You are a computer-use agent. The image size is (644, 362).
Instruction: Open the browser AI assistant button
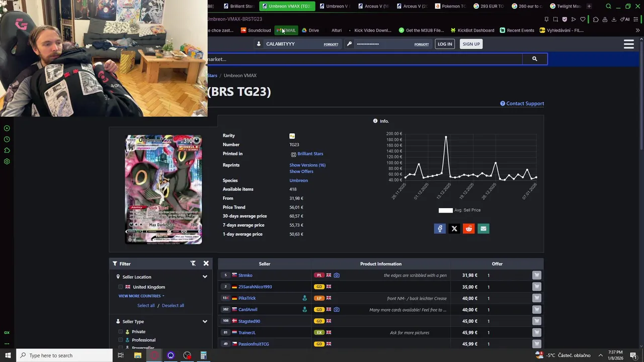[x=625, y=19]
